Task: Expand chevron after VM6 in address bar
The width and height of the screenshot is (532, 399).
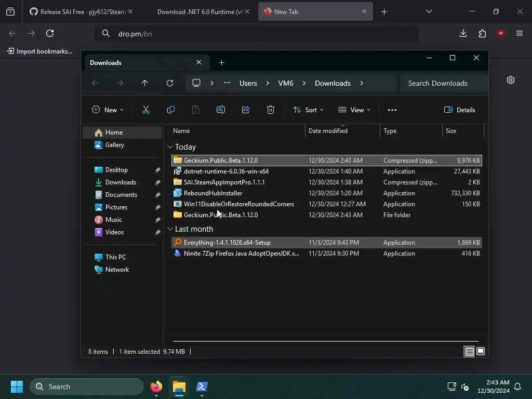Action: pyautogui.click(x=304, y=83)
